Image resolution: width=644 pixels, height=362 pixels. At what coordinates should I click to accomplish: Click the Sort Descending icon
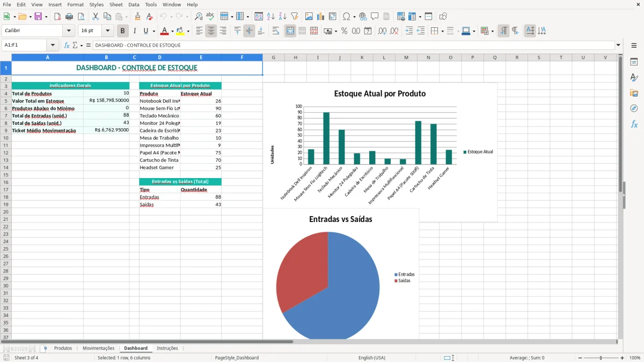(283, 16)
